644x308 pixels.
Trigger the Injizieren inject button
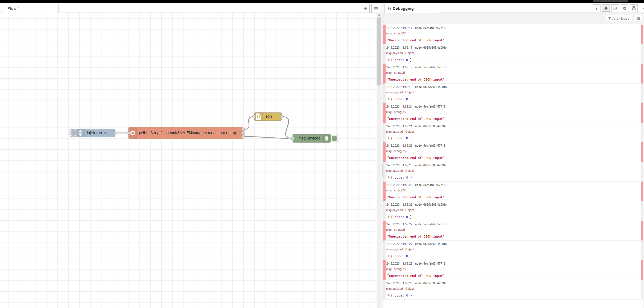click(x=73, y=133)
